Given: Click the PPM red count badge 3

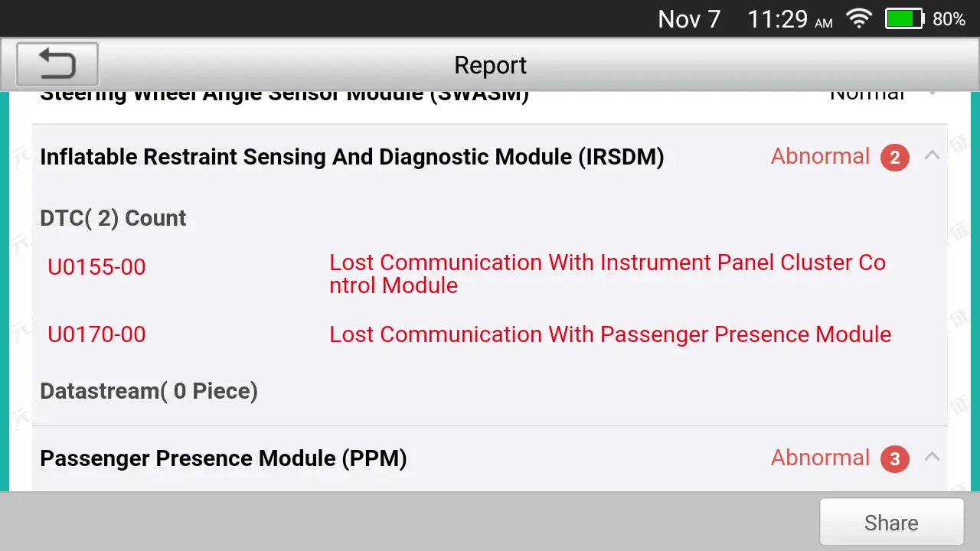Looking at the screenshot, I should click(894, 459).
